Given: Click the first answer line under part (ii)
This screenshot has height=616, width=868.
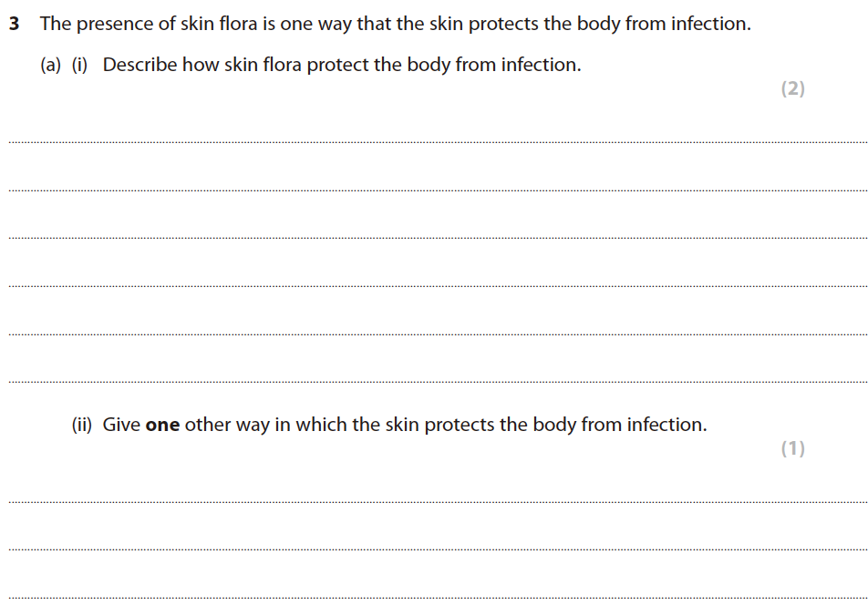Looking at the screenshot, I should coord(438,501).
